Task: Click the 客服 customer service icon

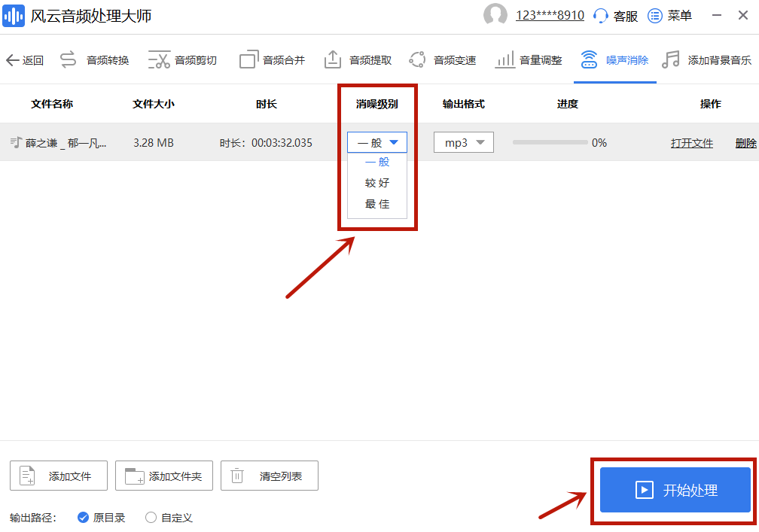Action: tap(614, 15)
